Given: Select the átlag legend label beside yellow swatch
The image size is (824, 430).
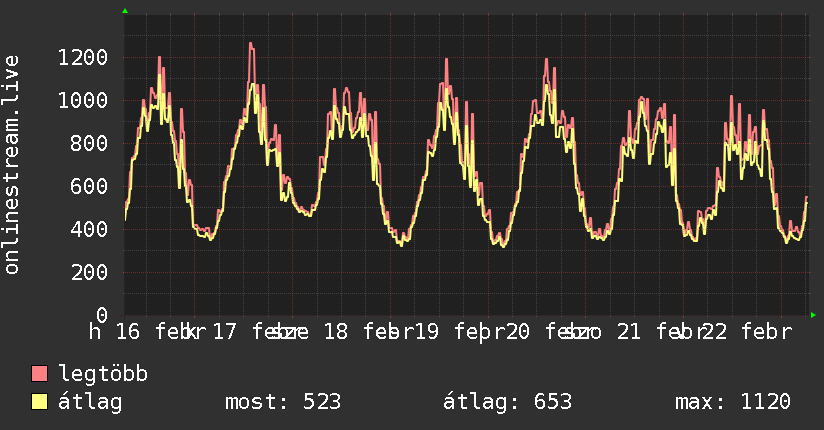Looking at the screenshot, I should tap(90, 403).
